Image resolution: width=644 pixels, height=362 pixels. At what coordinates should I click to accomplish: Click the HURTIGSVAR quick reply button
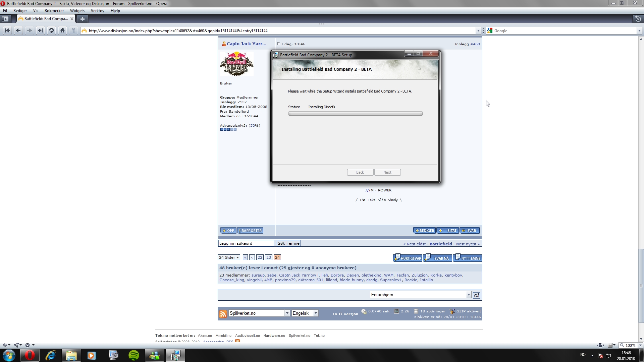coord(408,258)
